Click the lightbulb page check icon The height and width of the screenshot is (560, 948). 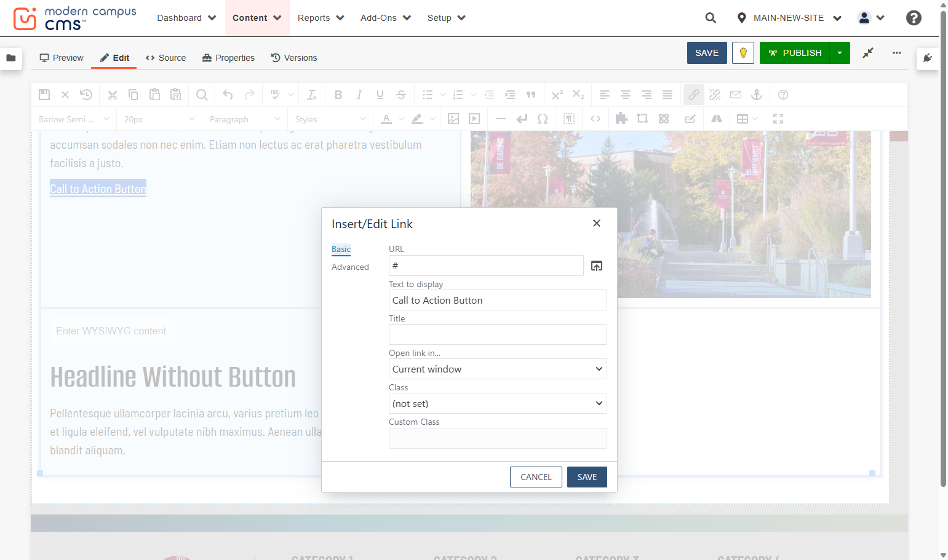pyautogui.click(x=743, y=53)
